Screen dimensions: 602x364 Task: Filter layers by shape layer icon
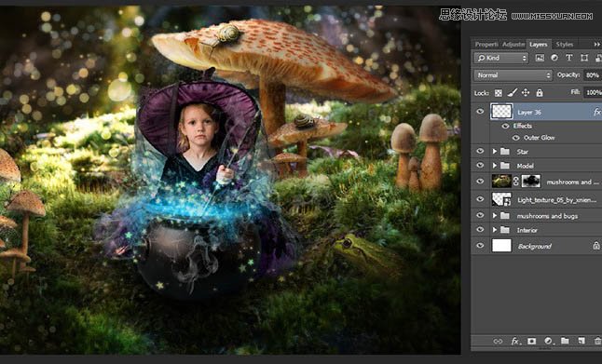tap(584, 58)
